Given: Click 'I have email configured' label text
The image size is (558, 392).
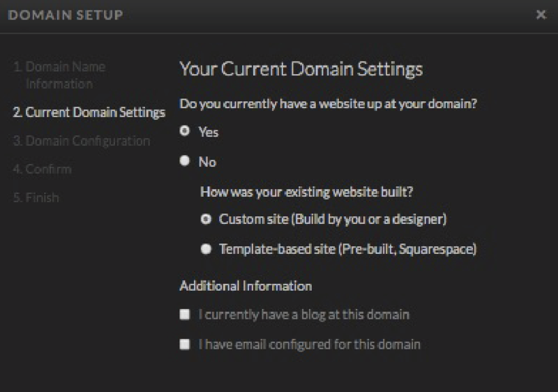Looking at the screenshot, I should [310, 345].
